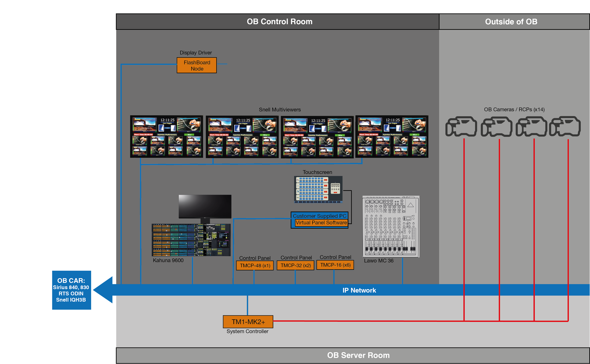Select the Kahuna 9600 label
This screenshot has height=364, width=590.
(x=168, y=261)
